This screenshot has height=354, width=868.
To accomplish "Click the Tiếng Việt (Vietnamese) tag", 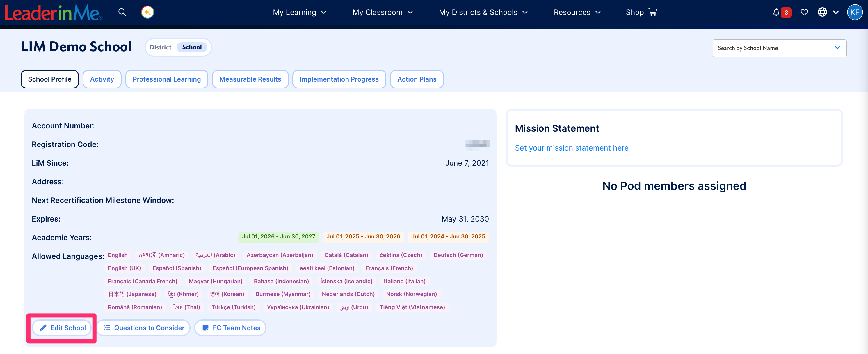I will (x=412, y=307).
